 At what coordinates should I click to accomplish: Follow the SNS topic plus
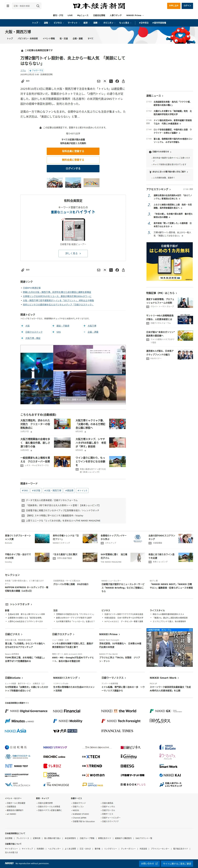pyautogui.click(x=53, y=332)
